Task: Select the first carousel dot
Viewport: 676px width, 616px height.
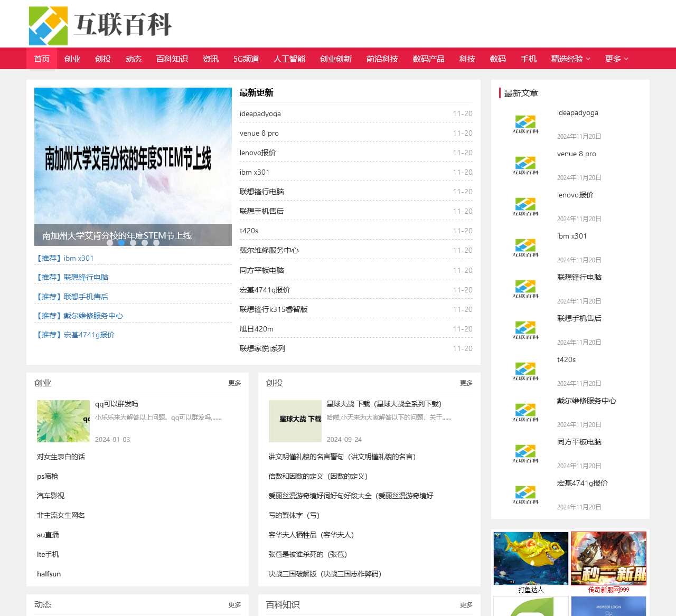Action: point(110,243)
